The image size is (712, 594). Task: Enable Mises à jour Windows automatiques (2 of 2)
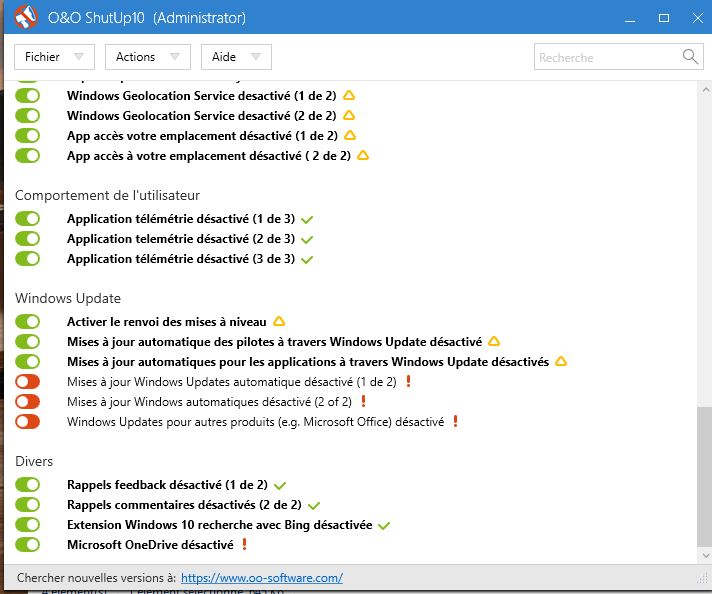pyautogui.click(x=27, y=401)
